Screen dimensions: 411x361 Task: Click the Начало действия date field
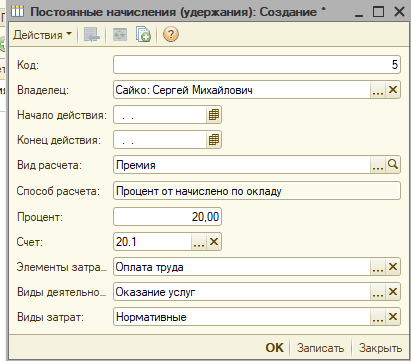click(160, 115)
